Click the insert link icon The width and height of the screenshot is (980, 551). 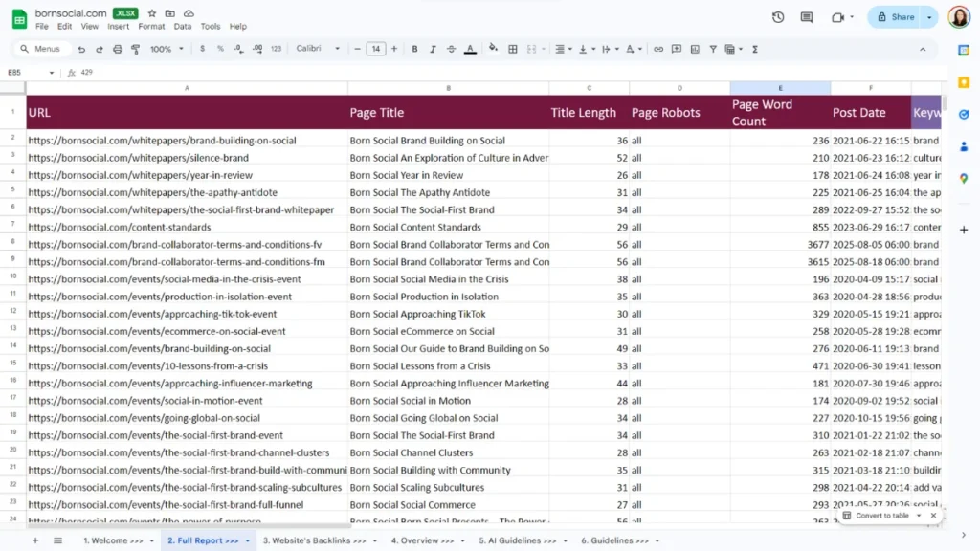click(658, 49)
